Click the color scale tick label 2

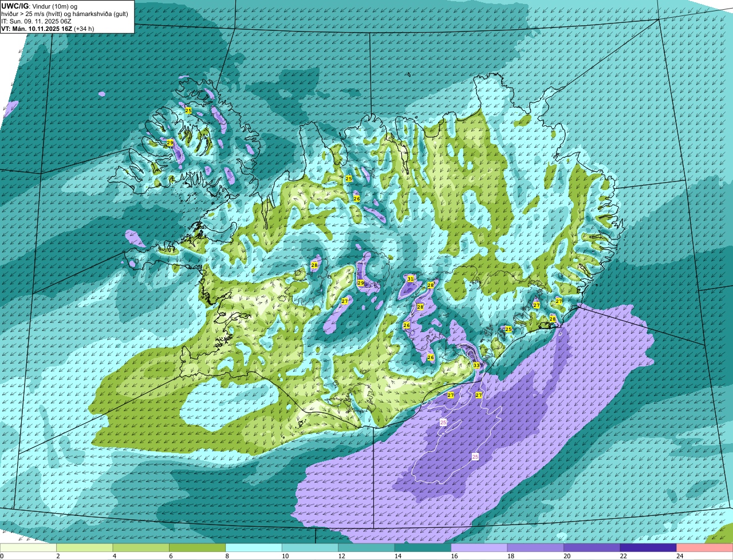58,556
